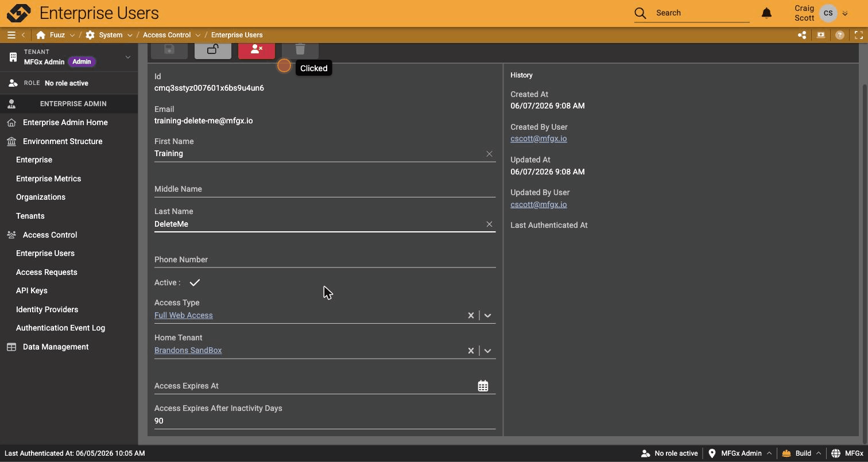Open Enterprise Admin Home
Image resolution: width=868 pixels, height=462 pixels.
pyautogui.click(x=65, y=123)
